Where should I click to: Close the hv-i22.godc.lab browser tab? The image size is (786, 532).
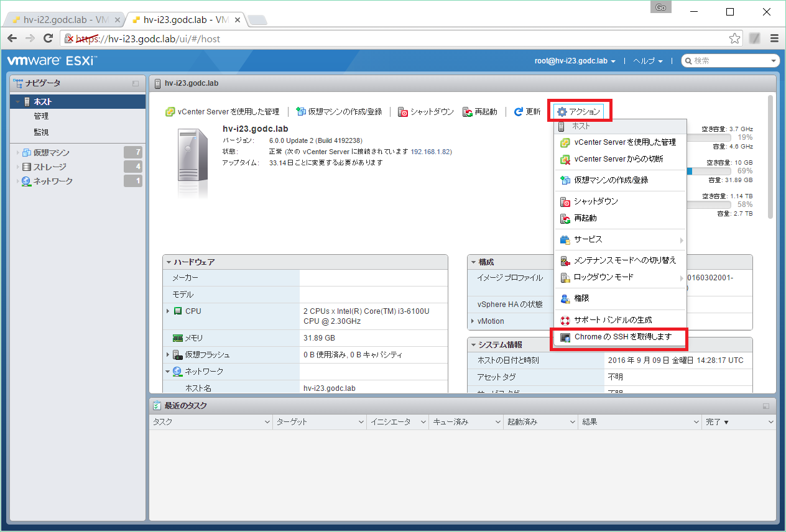coord(118,20)
